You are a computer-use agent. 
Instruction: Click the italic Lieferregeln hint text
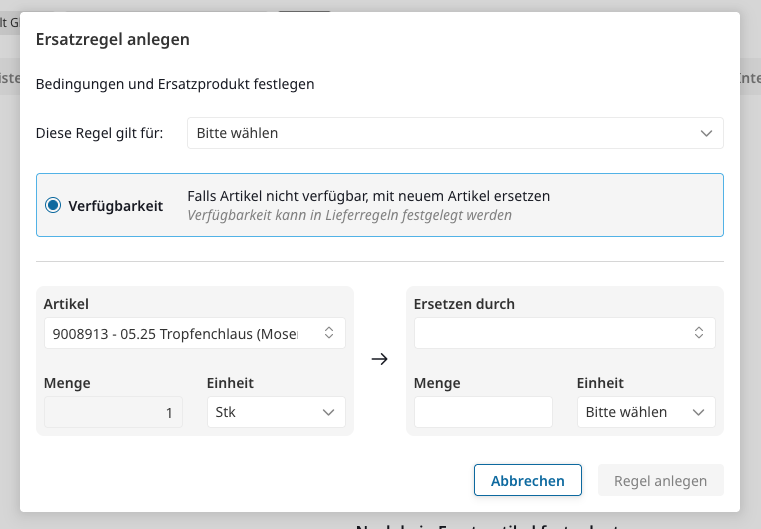(x=349, y=215)
